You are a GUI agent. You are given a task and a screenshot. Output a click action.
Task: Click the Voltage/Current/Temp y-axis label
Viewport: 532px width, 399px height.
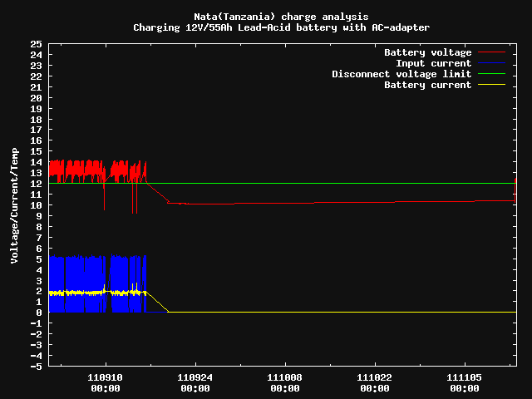point(14,205)
